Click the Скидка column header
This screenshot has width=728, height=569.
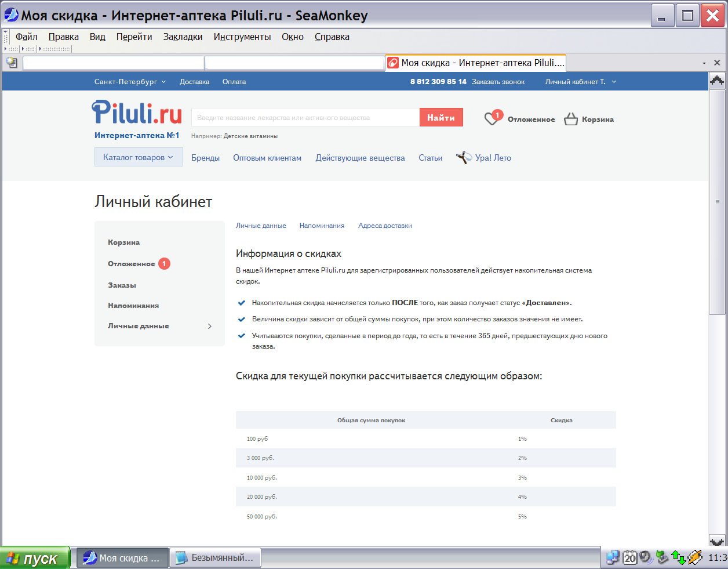click(562, 420)
